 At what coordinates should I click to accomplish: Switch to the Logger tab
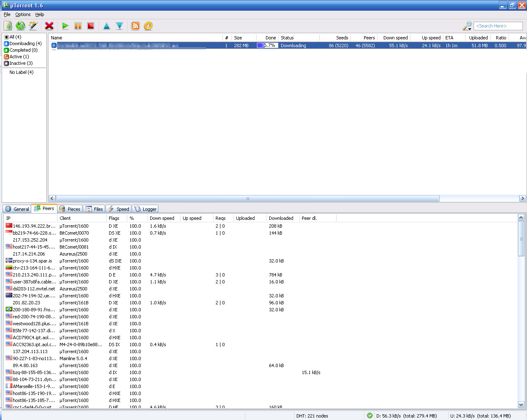(x=145, y=209)
